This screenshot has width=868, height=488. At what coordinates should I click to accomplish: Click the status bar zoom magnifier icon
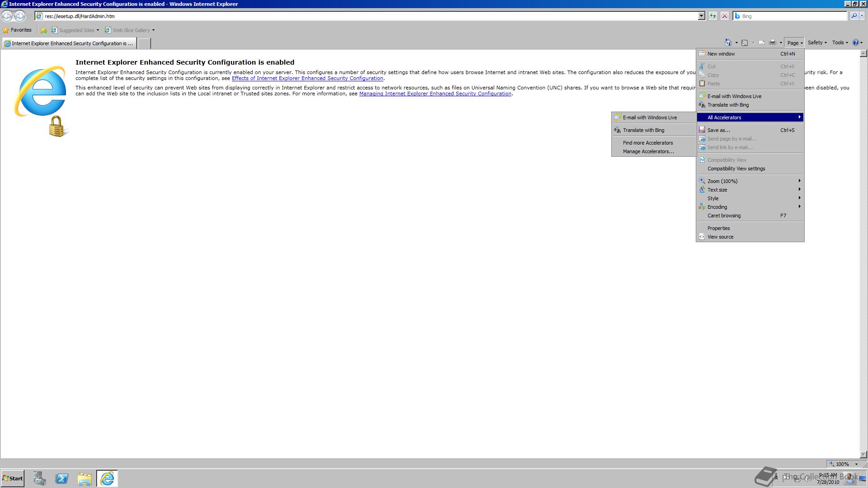(x=831, y=464)
